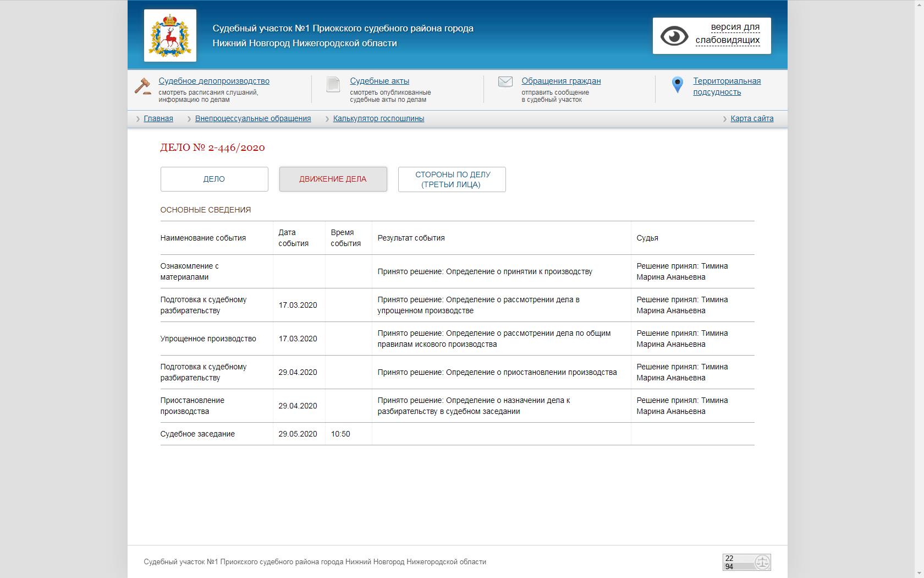Screen dimensions: 924x578
Task: Click chevron arrow before Главная
Action: tap(138, 119)
